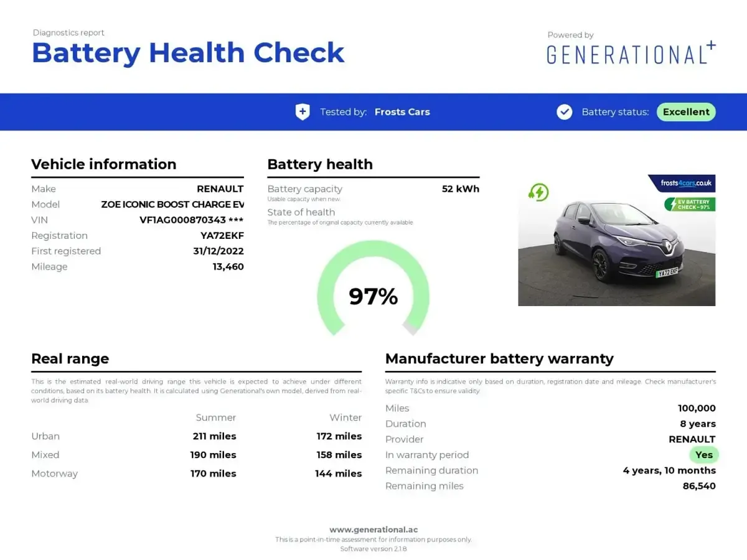Click the Real range heading
Image resolution: width=747 pixels, height=560 pixels.
[70, 358]
